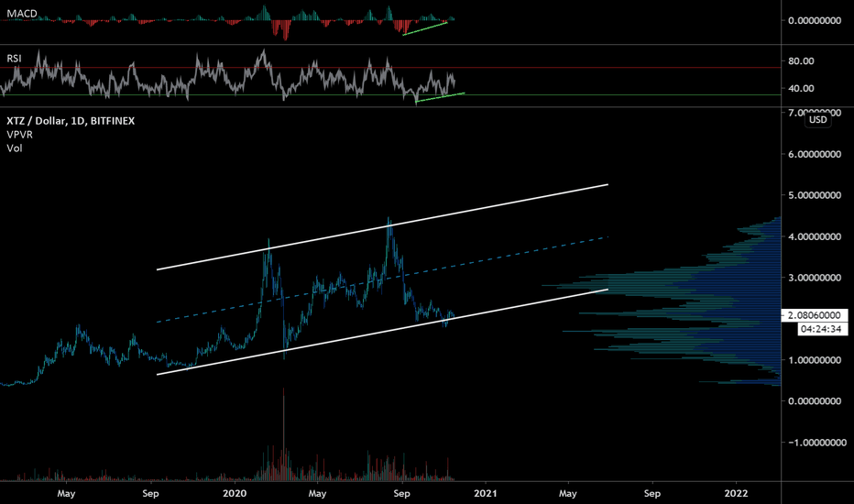The image size is (854, 504).
Task: Click the 2021 label on time axis
Action: tap(486, 494)
